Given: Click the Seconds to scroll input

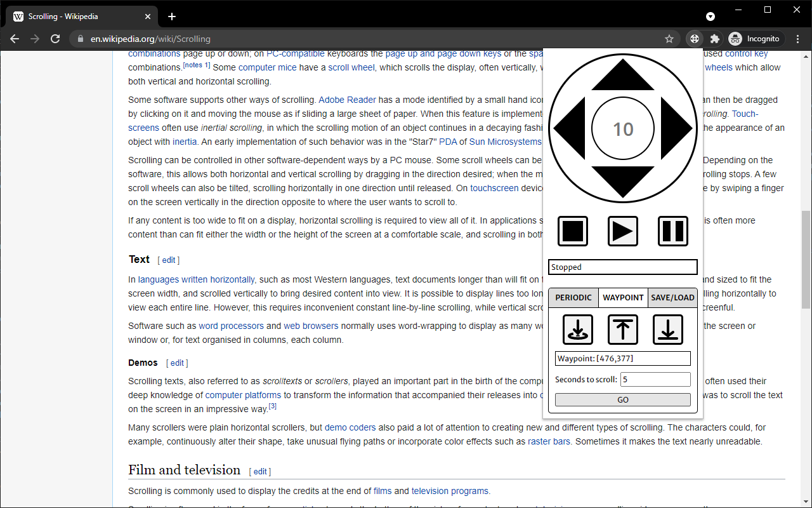Looking at the screenshot, I should (655, 380).
